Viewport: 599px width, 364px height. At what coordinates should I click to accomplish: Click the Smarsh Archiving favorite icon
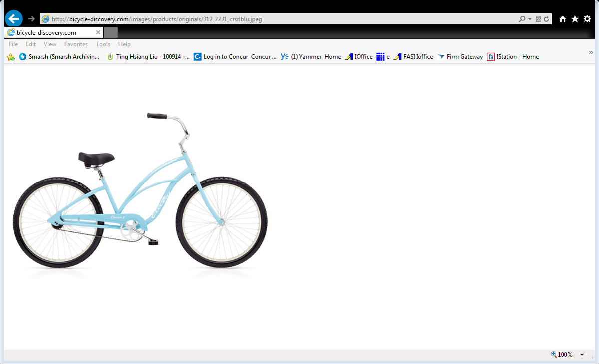click(x=22, y=56)
